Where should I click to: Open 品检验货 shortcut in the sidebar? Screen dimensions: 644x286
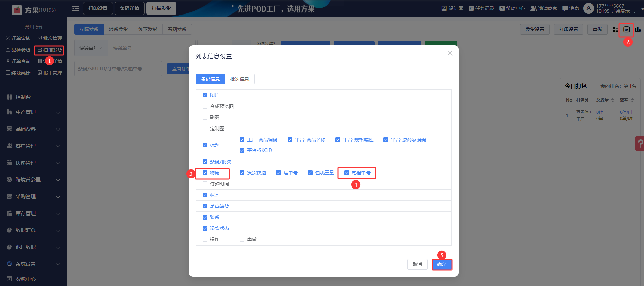[18, 50]
